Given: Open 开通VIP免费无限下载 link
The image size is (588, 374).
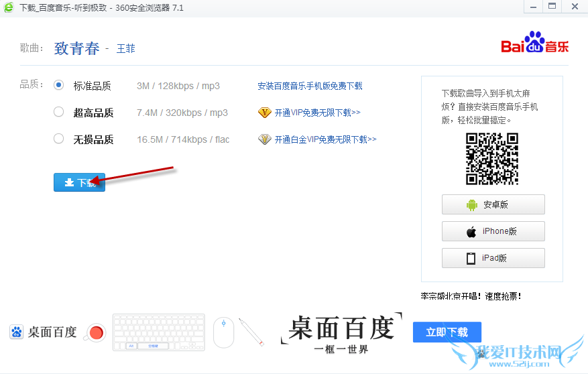Looking at the screenshot, I should pos(317,113).
